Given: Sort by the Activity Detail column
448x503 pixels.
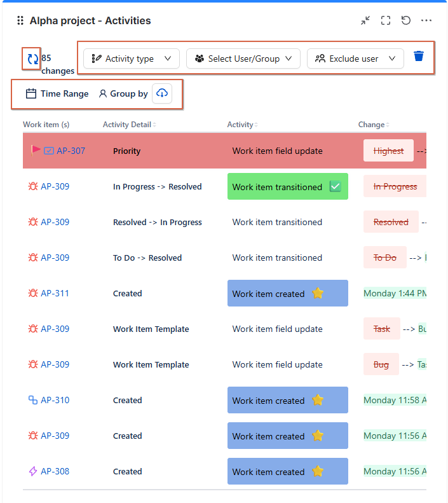Looking at the screenshot, I should 130,125.
